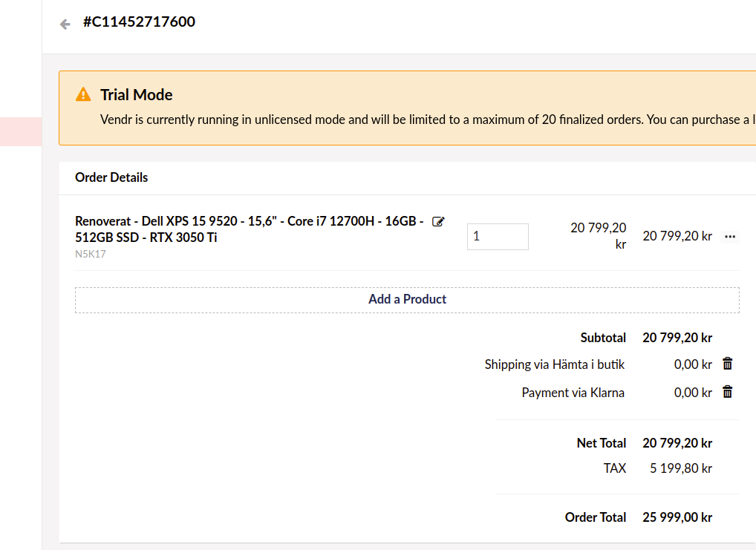Image resolution: width=756 pixels, height=550 pixels.
Task: Switch to the Order Details section
Action: (x=111, y=177)
